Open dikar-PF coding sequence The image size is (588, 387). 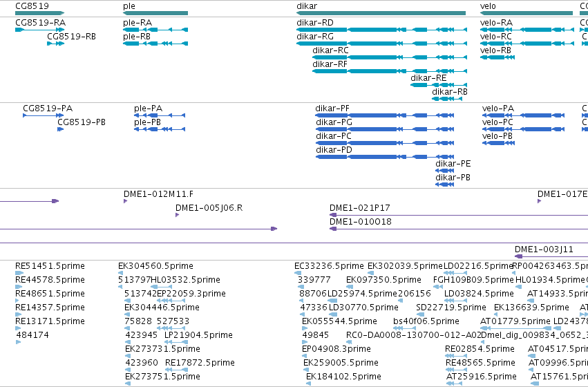point(385,115)
